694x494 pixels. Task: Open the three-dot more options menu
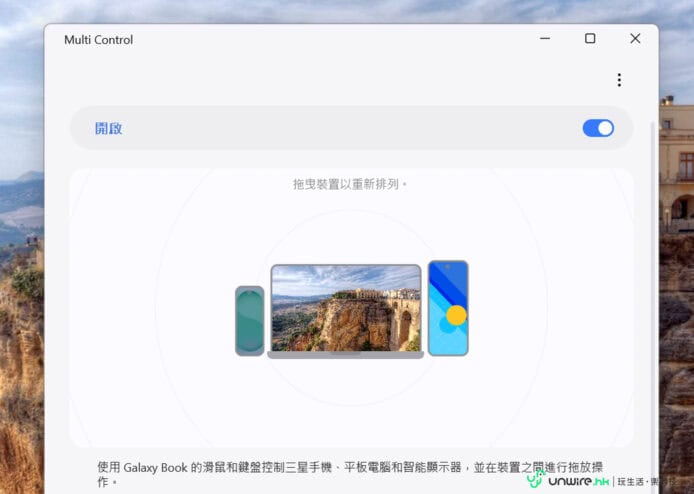[619, 80]
